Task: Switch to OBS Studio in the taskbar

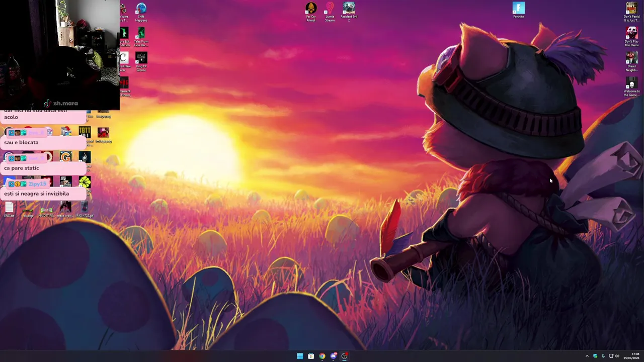Action: tap(344, 356)
